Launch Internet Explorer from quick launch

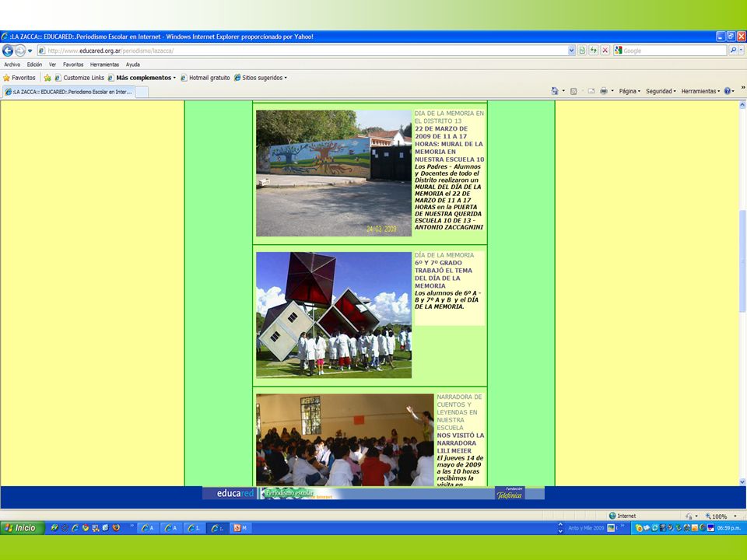point(75,527)
